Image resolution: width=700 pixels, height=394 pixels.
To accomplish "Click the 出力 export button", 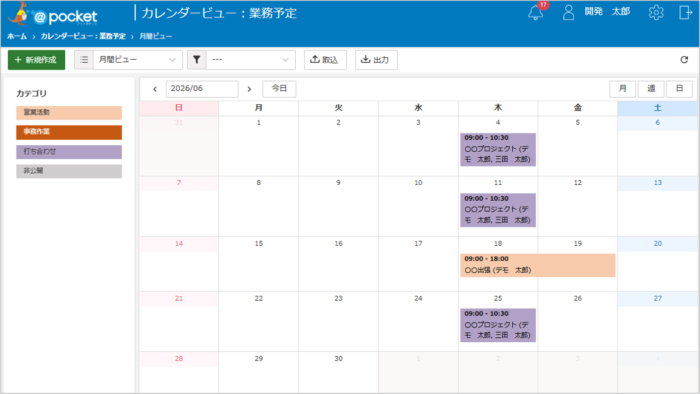I will click(376, 60).
